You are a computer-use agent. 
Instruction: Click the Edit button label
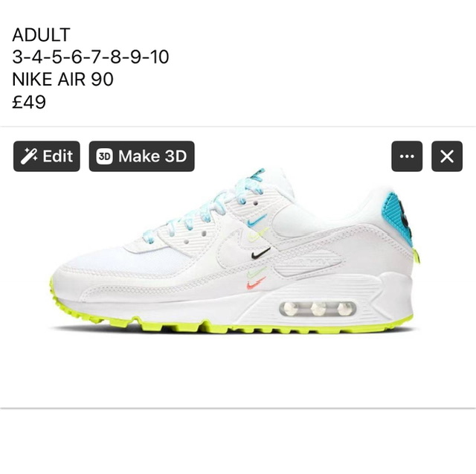(58, 156)
